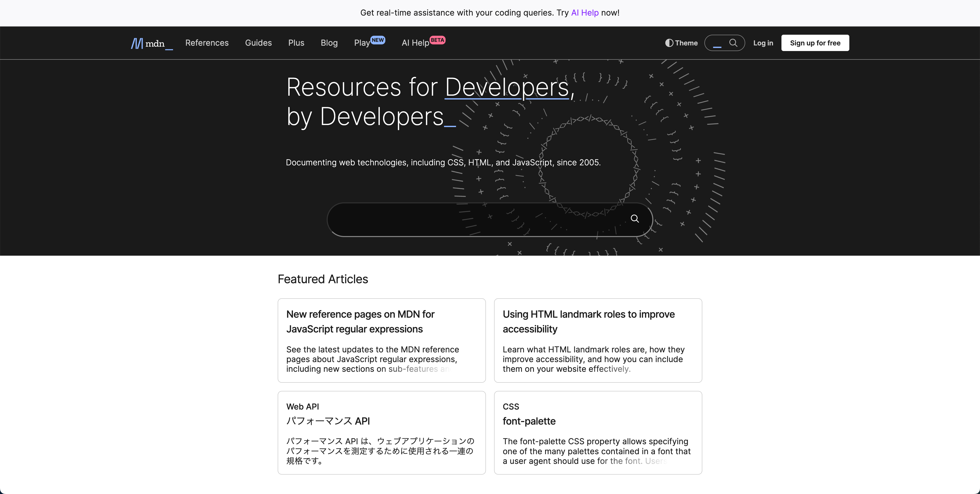This screenshot has width=980, height=494.
Task: Click the Log in link
Action: point(763,43)
